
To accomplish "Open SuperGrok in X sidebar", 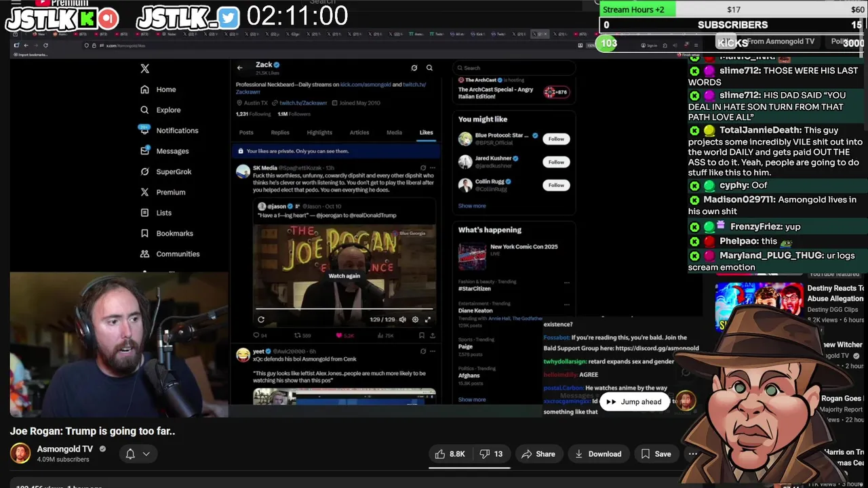I will [x=166, y=171].
